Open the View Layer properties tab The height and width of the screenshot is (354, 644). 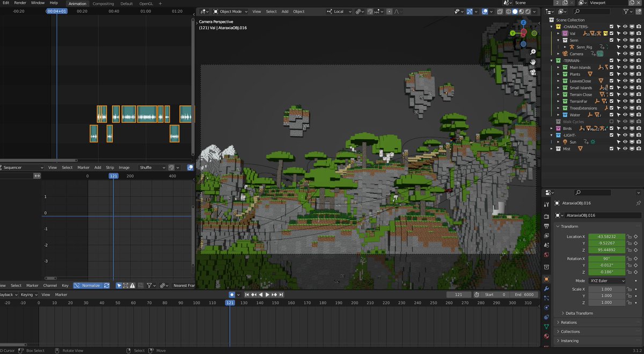(546, 236)
